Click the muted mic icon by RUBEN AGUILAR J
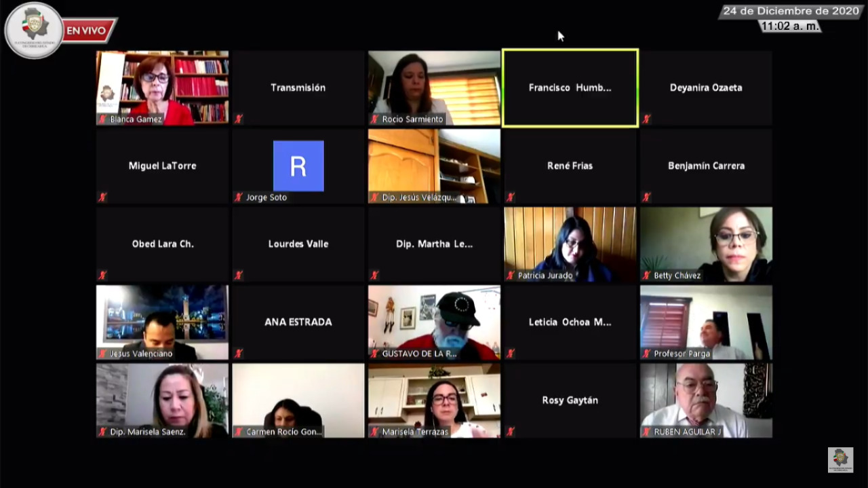Screen dimensions: 868x488 click(x=647, y=432)
